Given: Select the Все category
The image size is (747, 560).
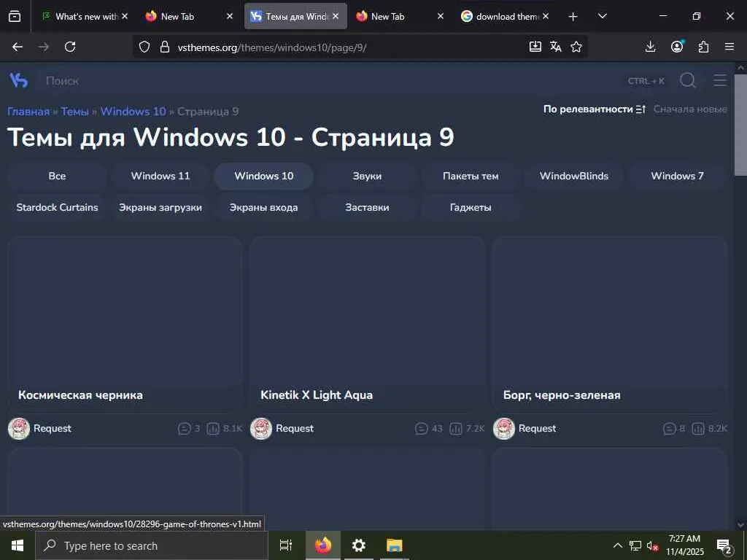Looking at the screenshot, I should point(57,176).
